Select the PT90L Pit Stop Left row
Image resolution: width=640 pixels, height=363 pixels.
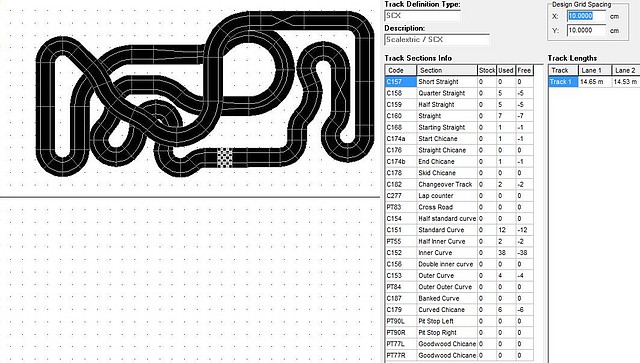459,321
